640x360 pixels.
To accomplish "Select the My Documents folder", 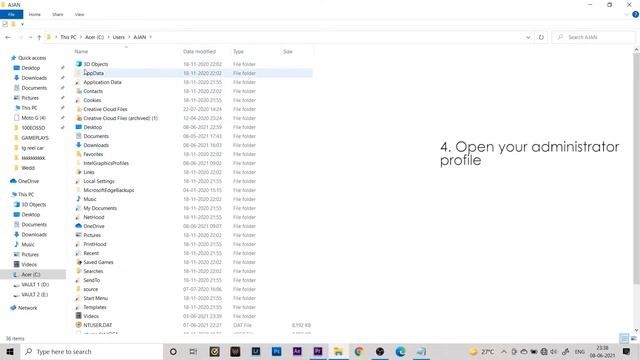I will [x=100, y=208].
